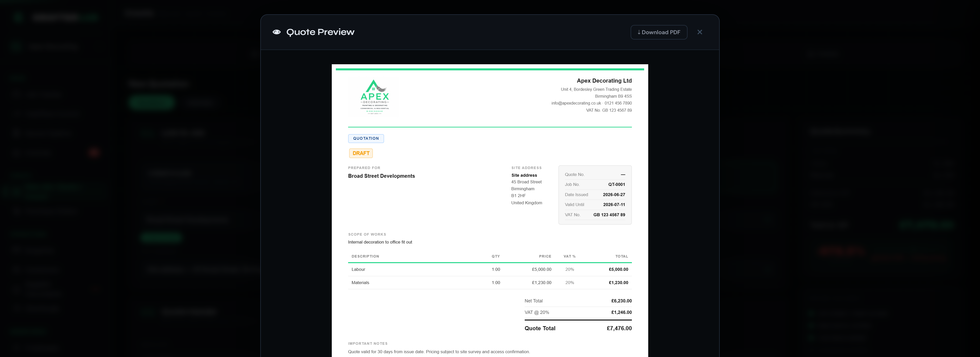980x357 pixels.
Task: Select the Broad Street Developments client name
Action: 381,176
